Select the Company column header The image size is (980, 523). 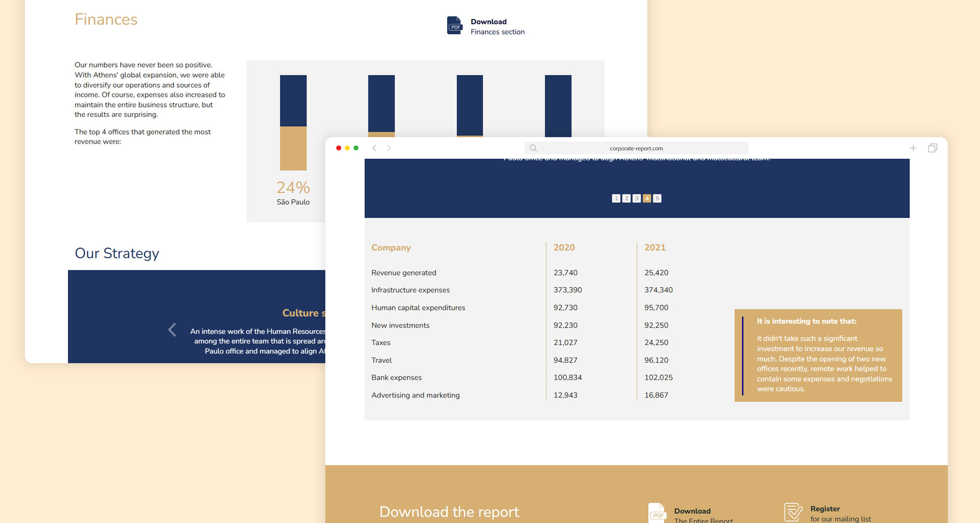click(x=391, y=248)
